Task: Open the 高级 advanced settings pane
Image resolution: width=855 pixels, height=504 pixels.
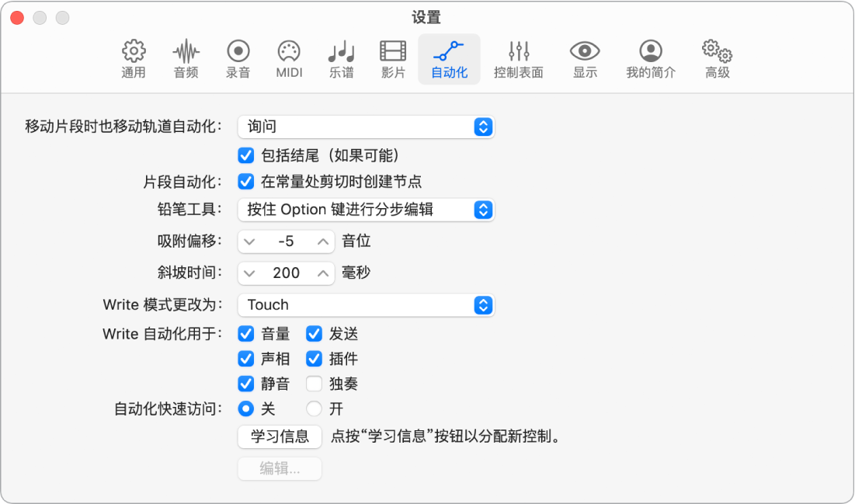Action: (717, 59)
